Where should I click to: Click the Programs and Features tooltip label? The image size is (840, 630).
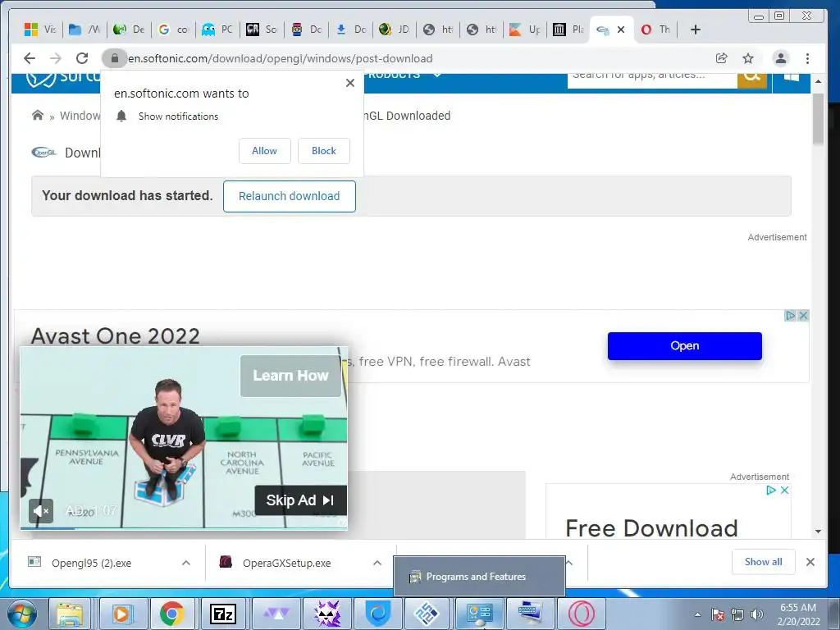(x=476, y=577)
